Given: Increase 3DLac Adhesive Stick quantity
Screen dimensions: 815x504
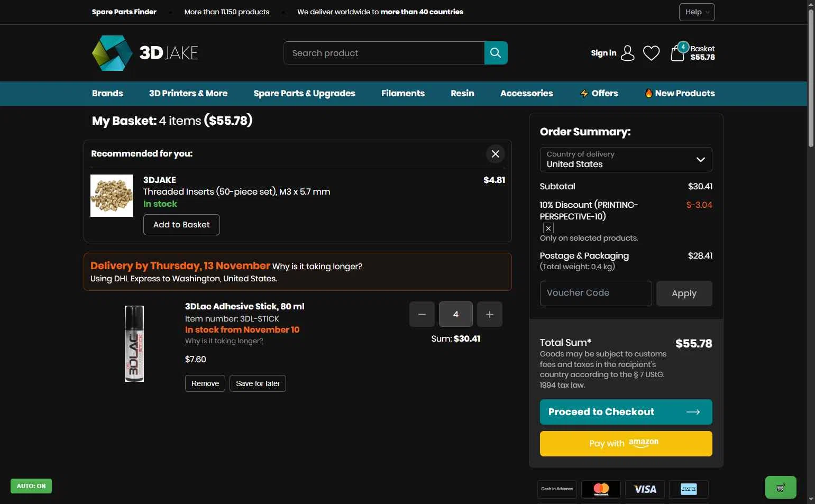Looking at the screenshot, I should [490, 314].
